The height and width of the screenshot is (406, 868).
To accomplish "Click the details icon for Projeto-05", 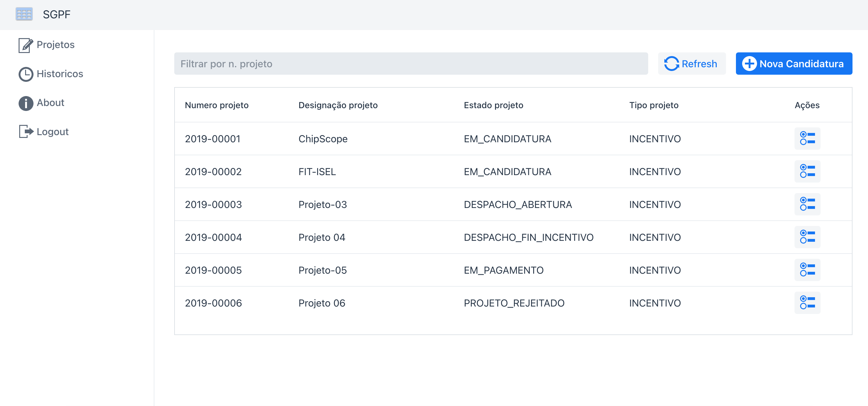I will (x=807, y=271).
